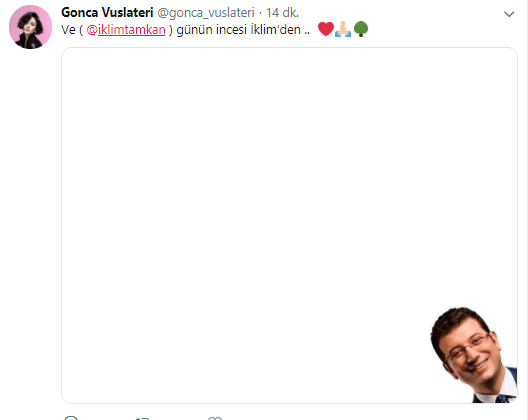Image resolution: width=528 pixels, height=420 pixels.
Task: Click the green tree emoji
Action: [361, 29]
